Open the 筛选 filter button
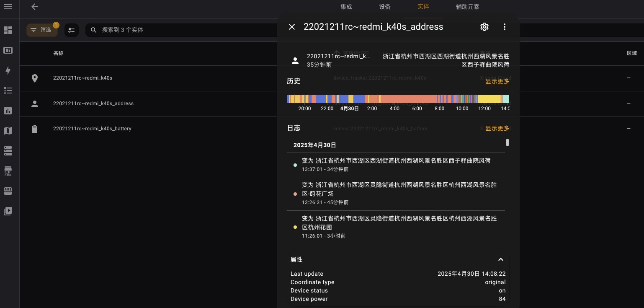Screen dimensions: 644x308 [42, 30]
